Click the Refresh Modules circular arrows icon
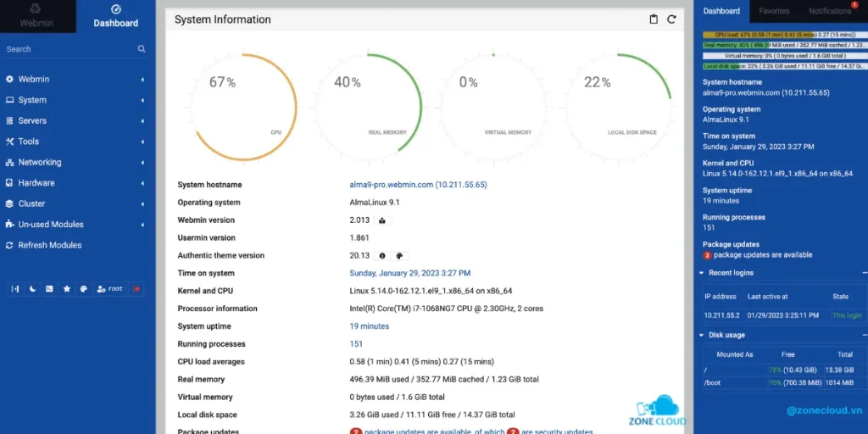Screen dimensions: 868x434 9,245
